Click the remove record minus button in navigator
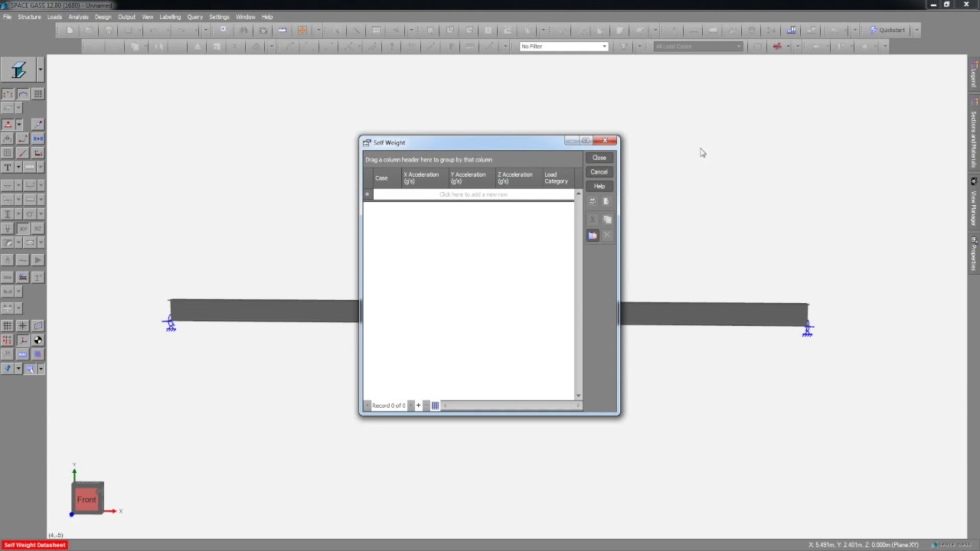The image size is (980, 551). 426,406
